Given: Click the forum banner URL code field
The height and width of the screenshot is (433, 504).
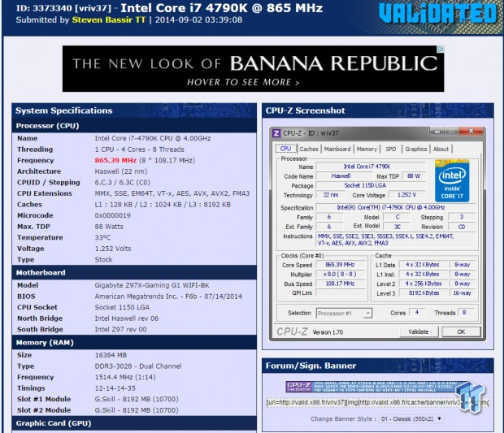Looking at the screenshot, I should tap(378, 402).
